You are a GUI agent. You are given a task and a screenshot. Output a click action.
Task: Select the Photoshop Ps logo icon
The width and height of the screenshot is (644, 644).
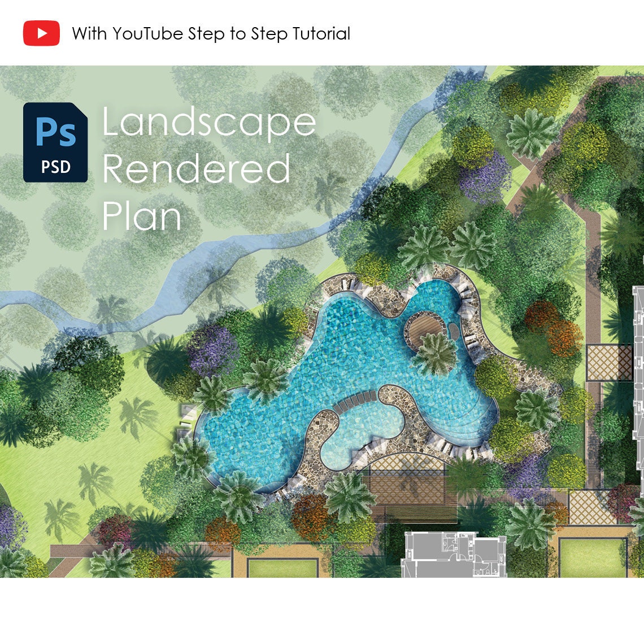coord(55,133)
